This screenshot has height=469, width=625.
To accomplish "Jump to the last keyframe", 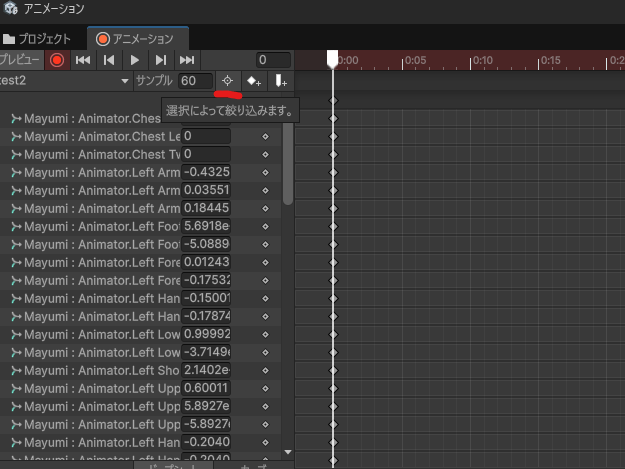I will click(x=187, y=60).
